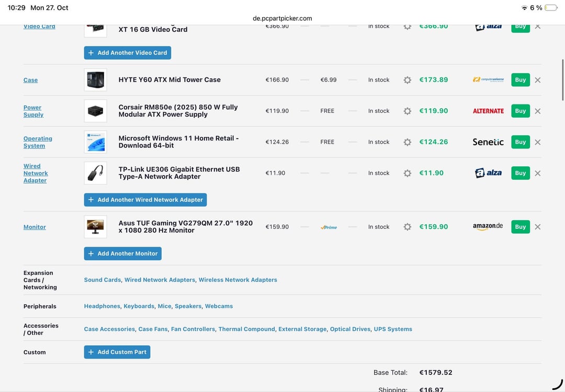
Task: Click Add Custom Part button
Action: [x=117, y=352]
